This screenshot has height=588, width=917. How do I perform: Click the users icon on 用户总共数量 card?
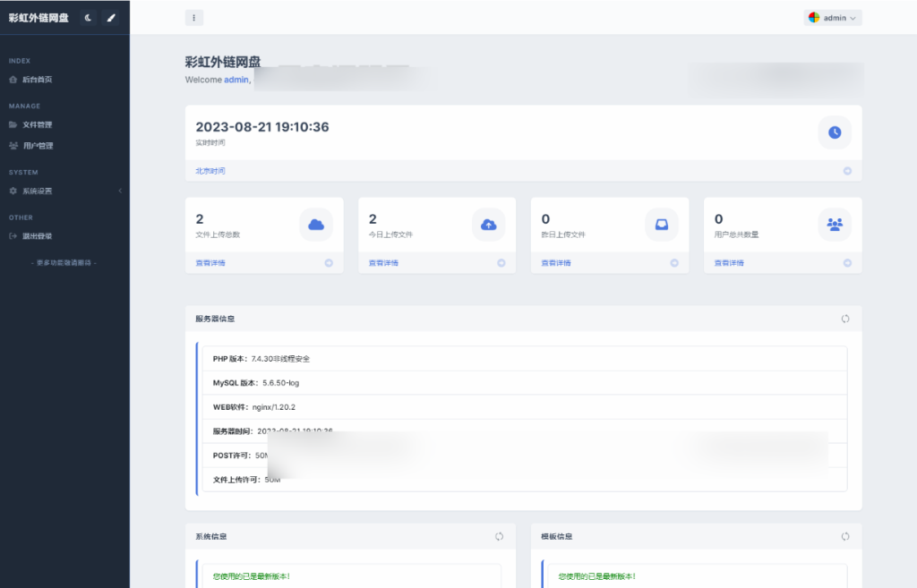tap(835, 225)
